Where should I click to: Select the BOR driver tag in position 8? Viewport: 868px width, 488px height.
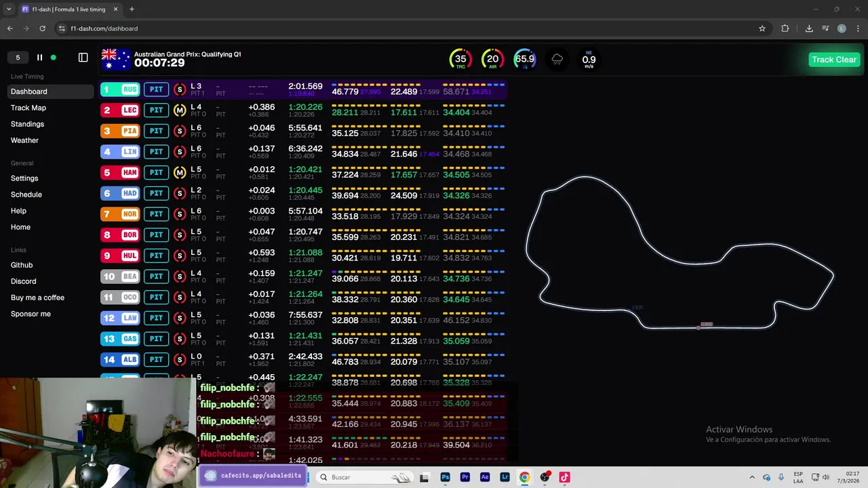point(120,235)
